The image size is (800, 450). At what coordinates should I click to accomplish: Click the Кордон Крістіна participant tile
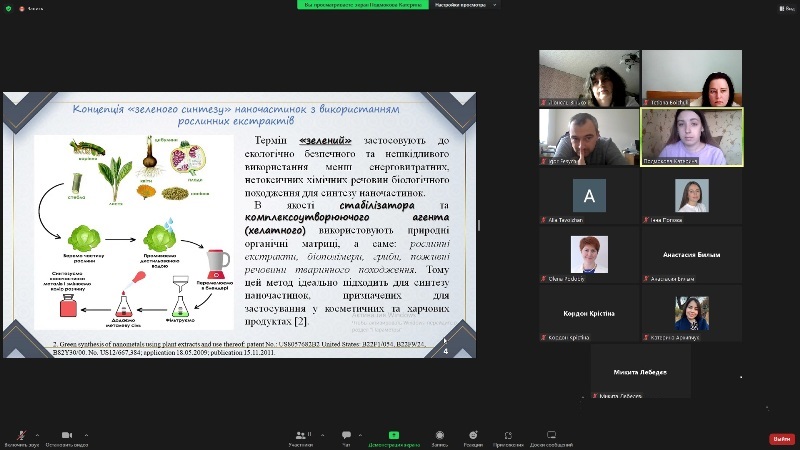[x=589, y=313]
